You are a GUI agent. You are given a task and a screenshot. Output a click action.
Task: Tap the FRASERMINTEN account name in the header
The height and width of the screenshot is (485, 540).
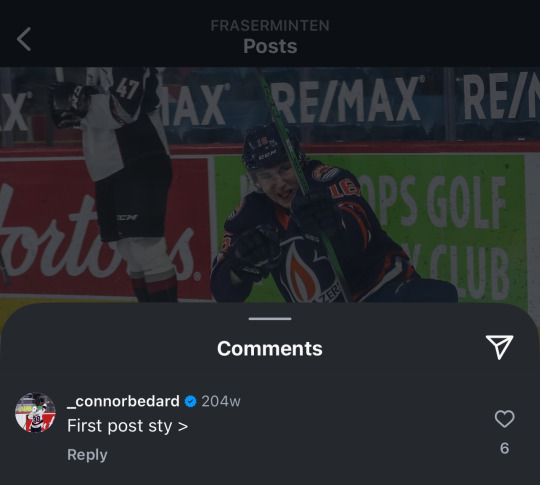point(270,25)
